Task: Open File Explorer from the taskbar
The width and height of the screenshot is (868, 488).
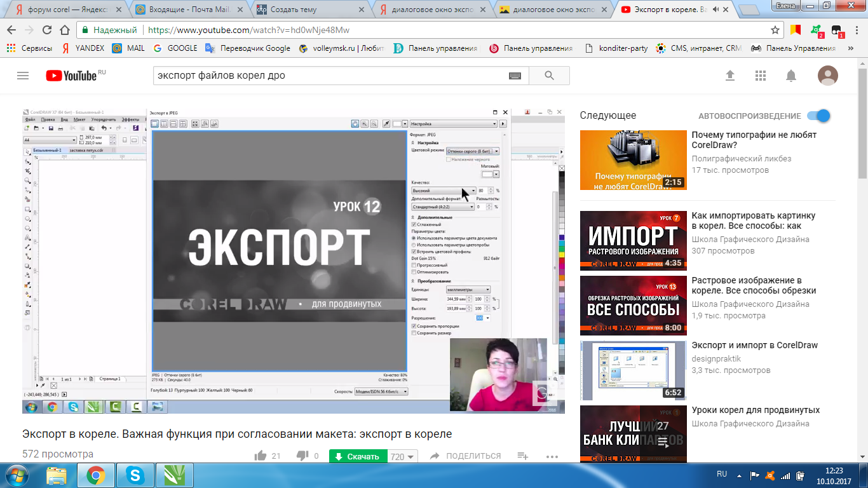Action: [x=57, y=475]
